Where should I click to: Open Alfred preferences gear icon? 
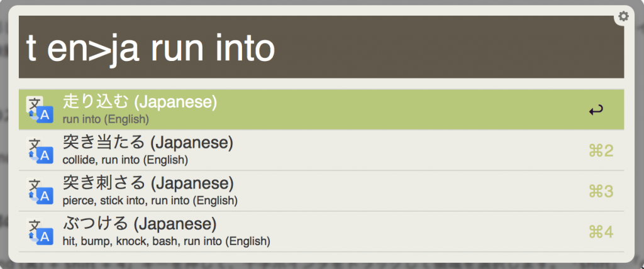tap(623, 16)
